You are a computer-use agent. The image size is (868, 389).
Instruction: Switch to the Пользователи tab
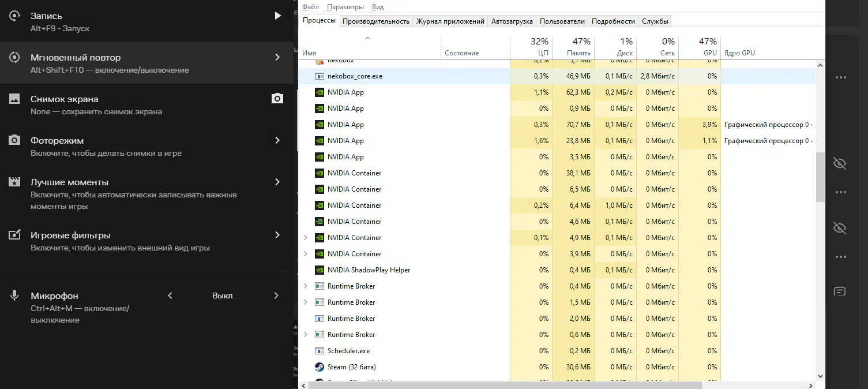point(562,21)
